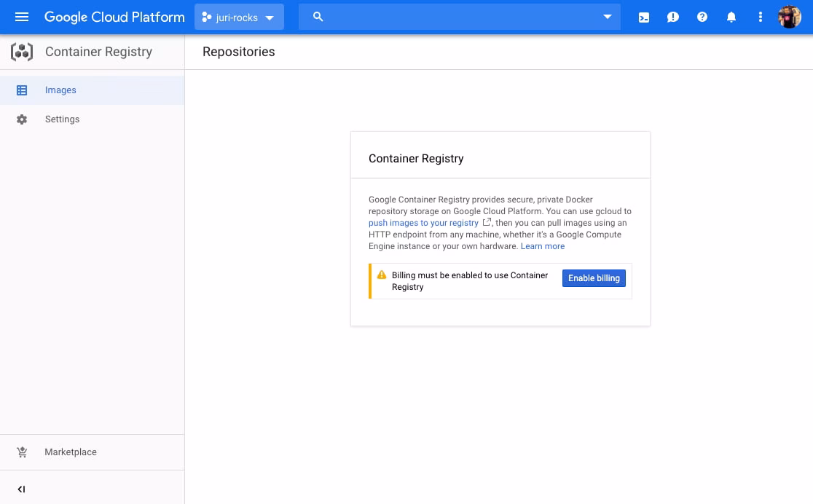Open the Learn more link
This screenshot has height=504, width=813.
click(x=543, y=246)
